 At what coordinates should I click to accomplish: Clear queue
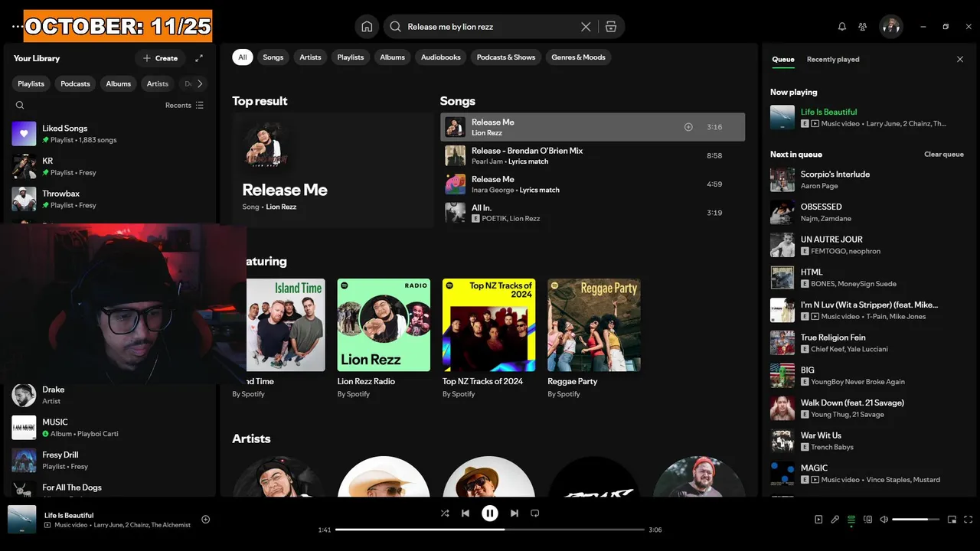944,155
